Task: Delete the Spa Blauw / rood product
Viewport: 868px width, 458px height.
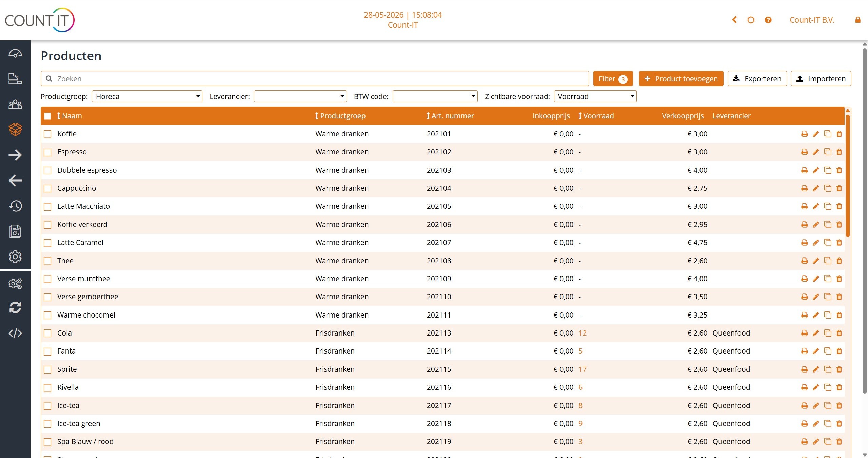Action: pyautogui.click(x=839, y=442)
